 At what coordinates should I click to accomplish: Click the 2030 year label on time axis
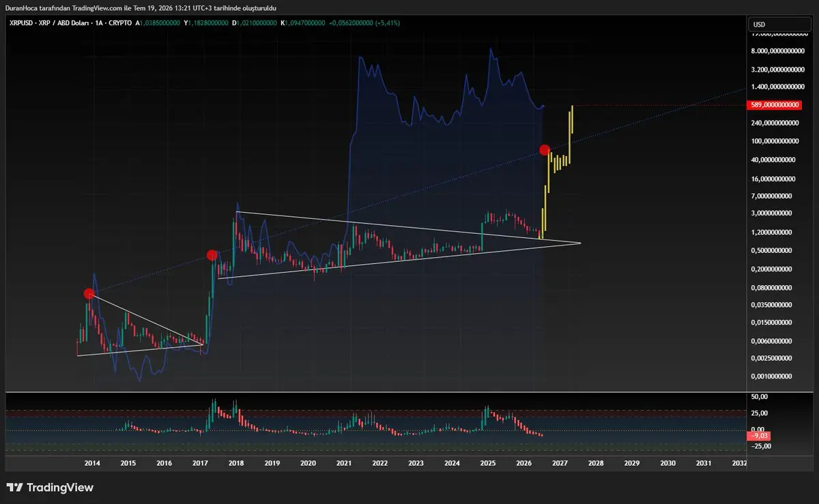click(x=667, y=463)
